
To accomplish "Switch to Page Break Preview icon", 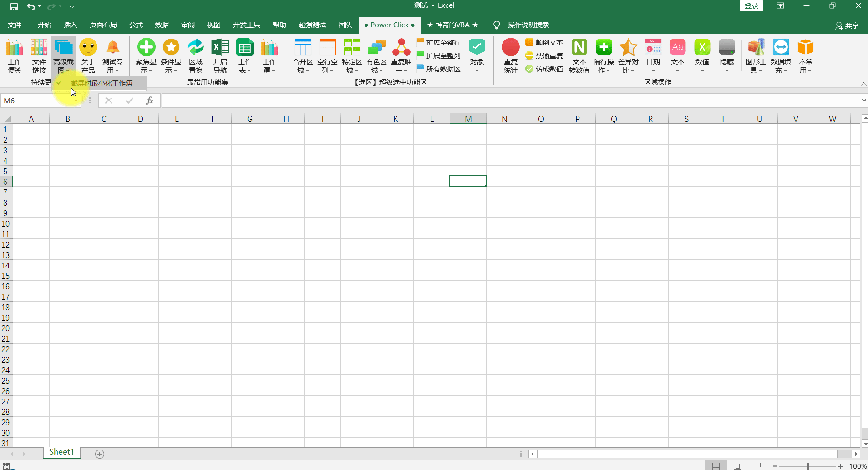I will [759, 466].
